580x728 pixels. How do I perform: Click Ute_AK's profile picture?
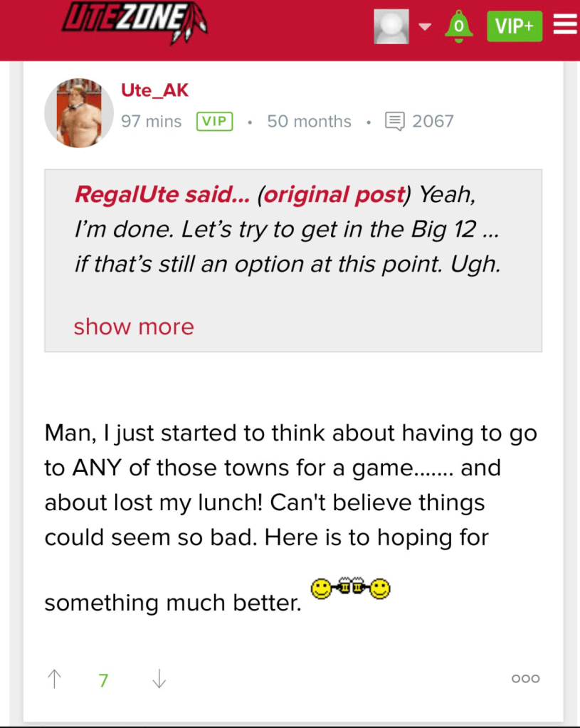[79, 112]
